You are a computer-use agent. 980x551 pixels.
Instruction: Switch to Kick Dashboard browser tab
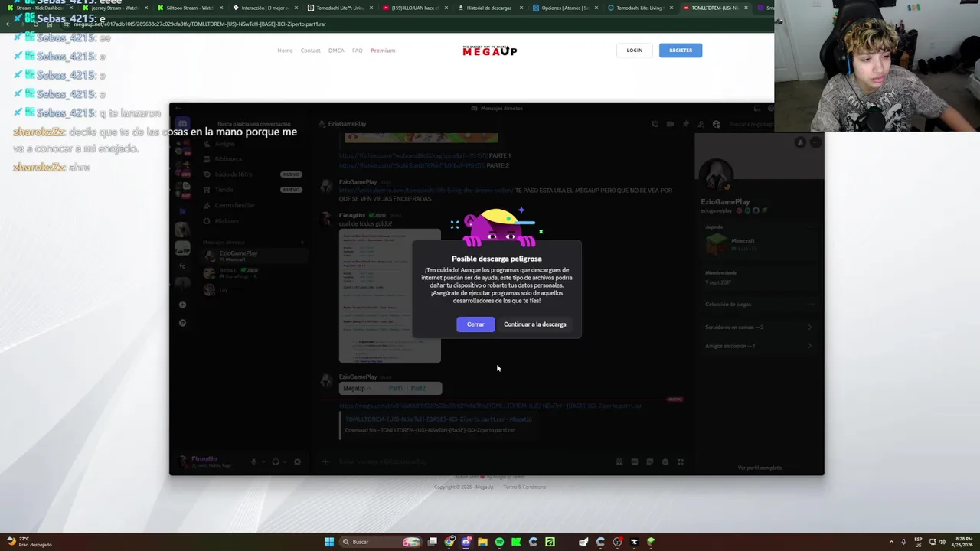[x=38, y=8]
